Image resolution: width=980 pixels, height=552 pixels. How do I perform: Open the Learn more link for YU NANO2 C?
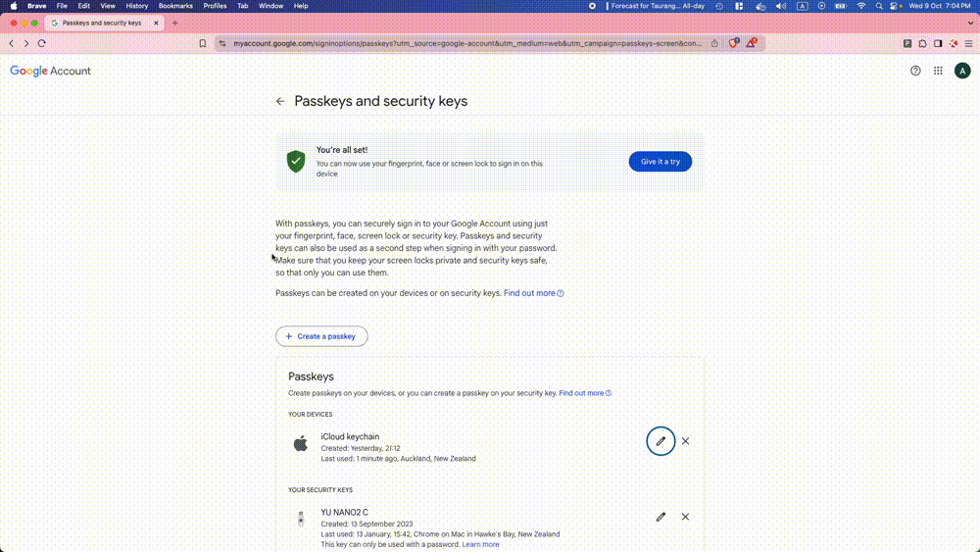pos(480,544)
